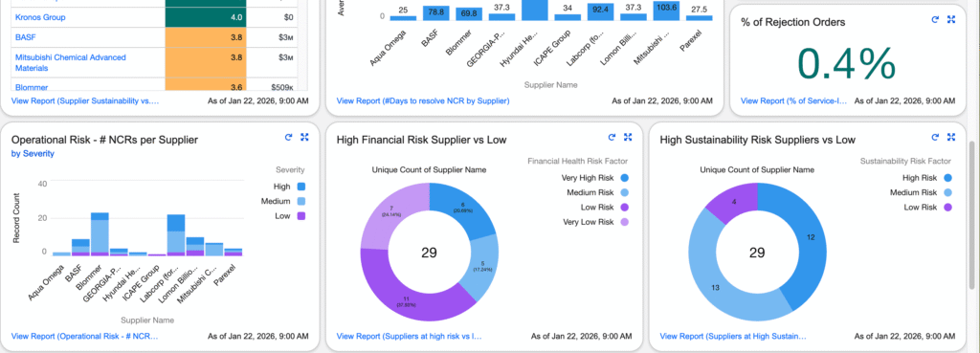980x353 pixels.
Task: Expand the % of Rejection Orders widget
Action: pyautogui.click(x=951, y=20)
